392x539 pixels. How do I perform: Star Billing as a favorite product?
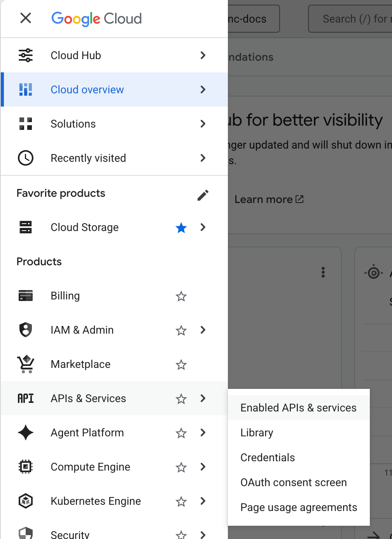click(181, 296)
